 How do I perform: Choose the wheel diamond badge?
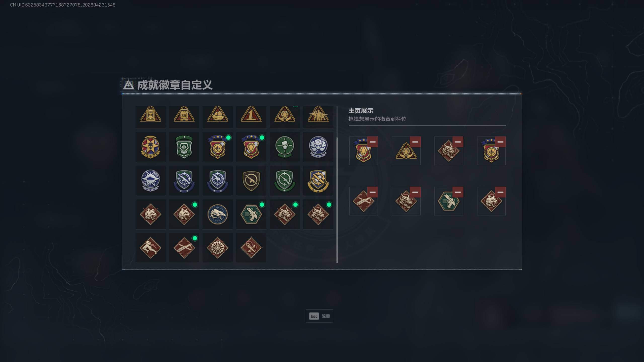click(x=218, y=248)
